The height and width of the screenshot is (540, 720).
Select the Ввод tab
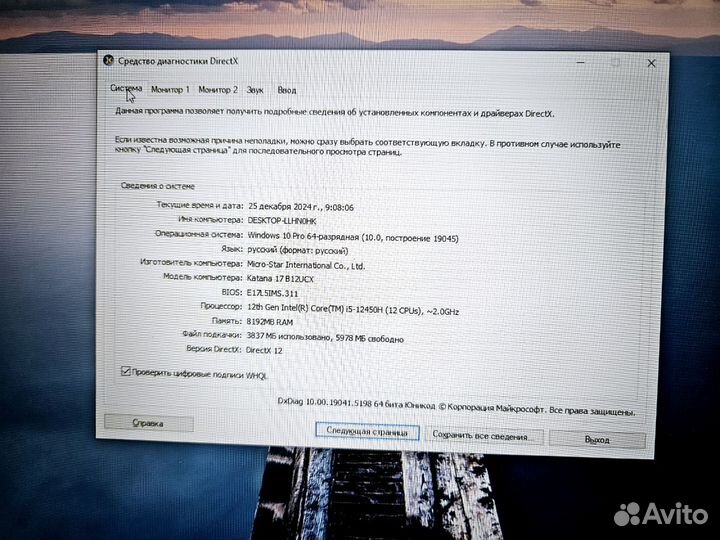286,90
